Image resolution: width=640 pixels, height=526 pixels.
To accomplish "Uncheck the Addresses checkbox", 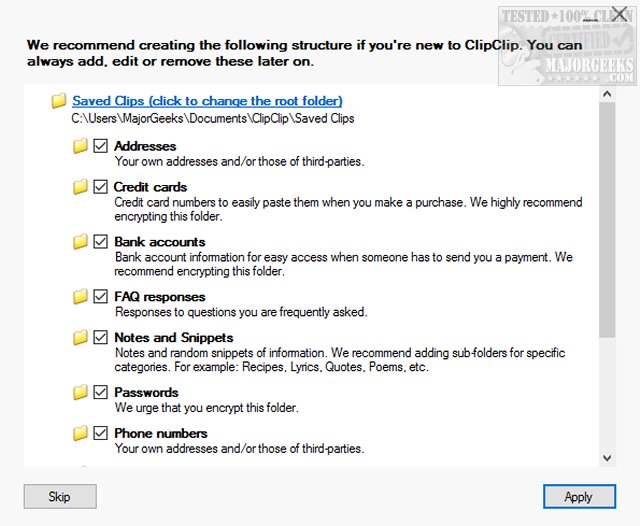I will click(x=100, y=146).
